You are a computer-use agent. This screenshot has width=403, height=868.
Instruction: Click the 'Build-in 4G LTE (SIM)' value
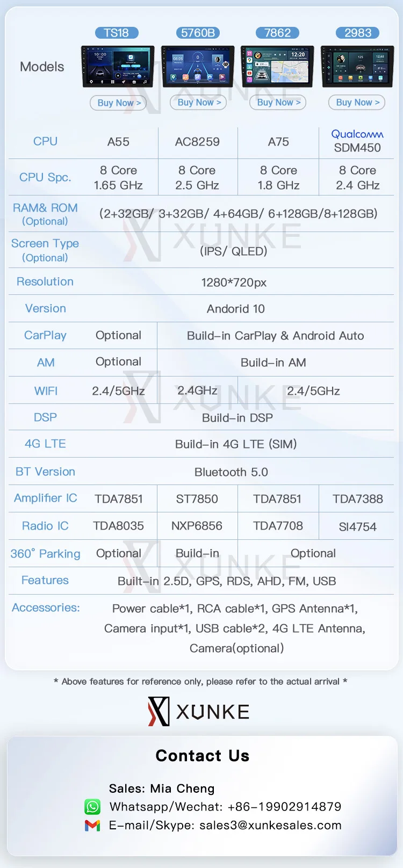point(236,444)
